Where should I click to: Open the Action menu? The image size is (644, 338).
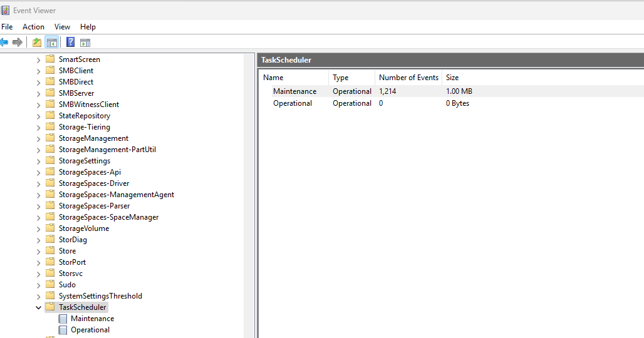pos(33,27)
